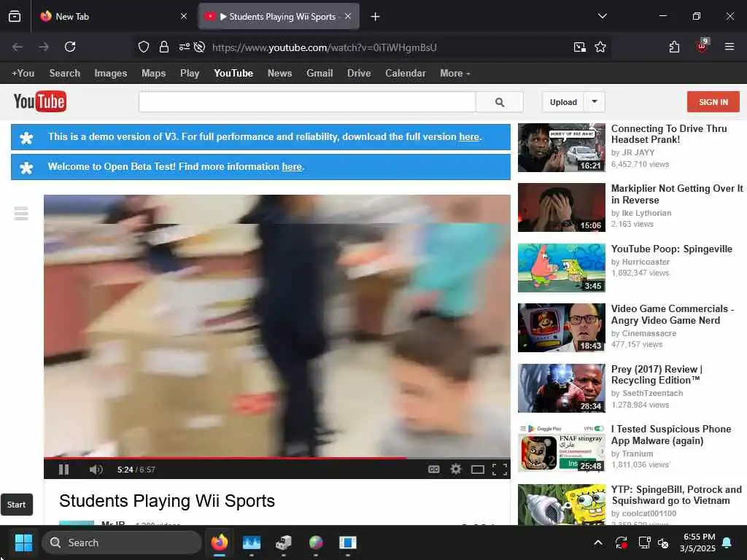Pause the video playback
Screen dimensions: 747x560
pyautogui.click(x=64, y=470)
